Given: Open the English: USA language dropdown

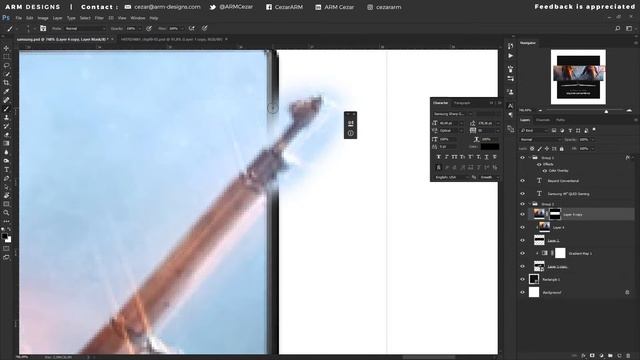Looking at the screenshot, I should 451,177.
